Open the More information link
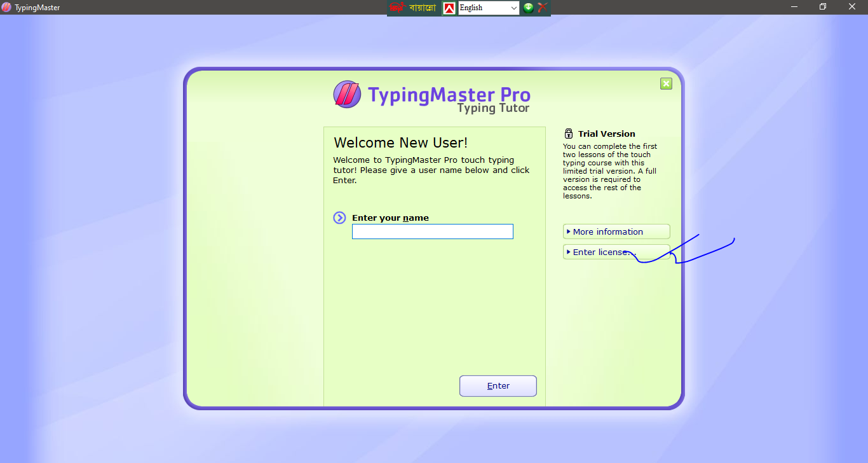 tap(616, 231)
